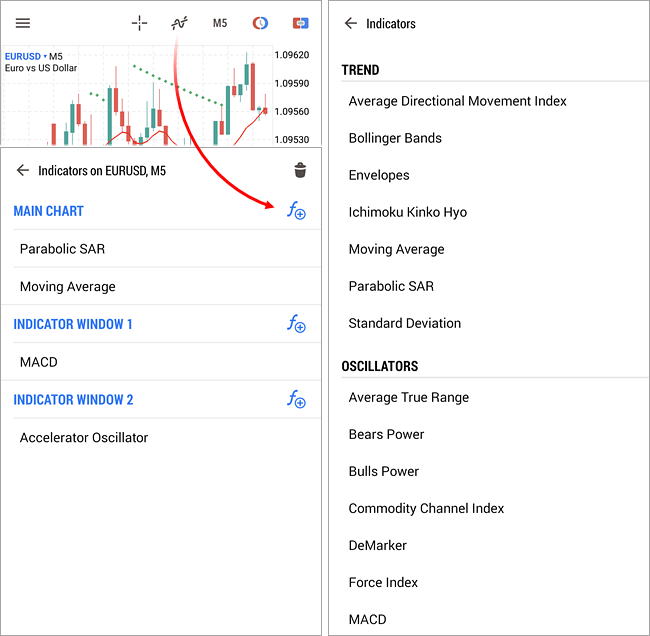650x636 pixels.
Task: Open the hamburger menu
Action: [23, 23]
